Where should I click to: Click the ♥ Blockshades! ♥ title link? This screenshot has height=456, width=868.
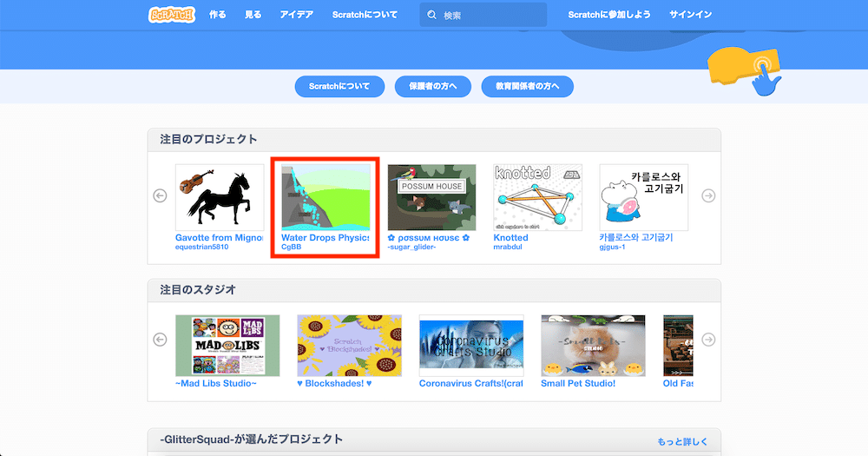coord(334,383)
